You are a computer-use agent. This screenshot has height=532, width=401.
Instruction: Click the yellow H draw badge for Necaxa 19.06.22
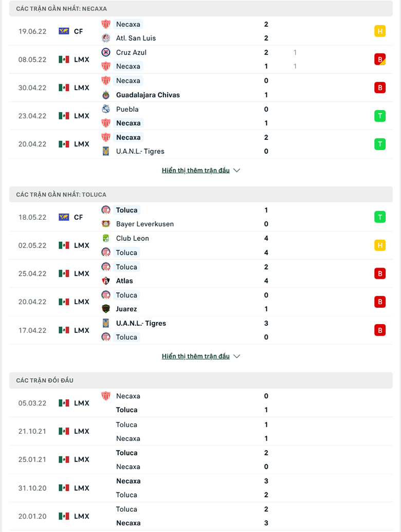[x=380, y=31]
